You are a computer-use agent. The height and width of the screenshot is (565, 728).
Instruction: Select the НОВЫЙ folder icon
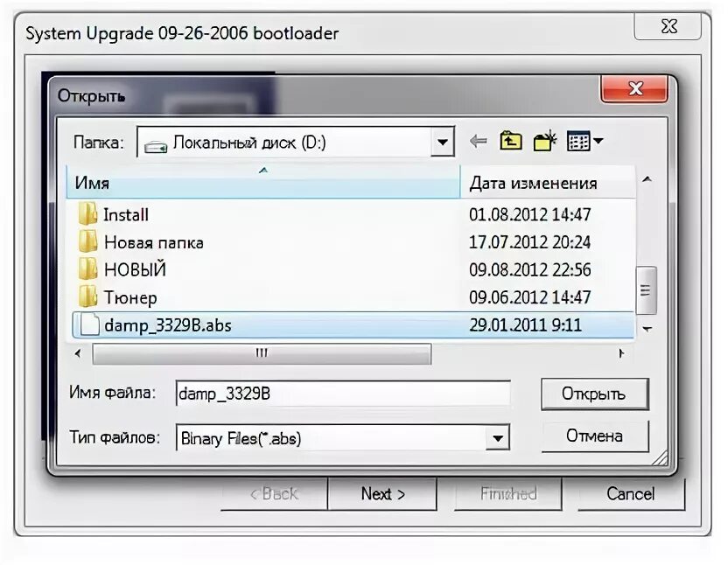[x=88, y=269]
